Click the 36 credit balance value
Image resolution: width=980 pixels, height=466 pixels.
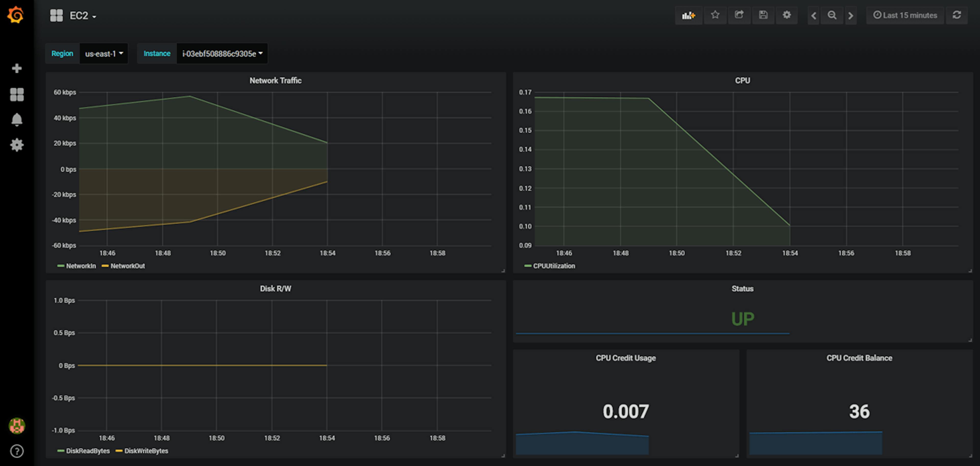point(859,412)
